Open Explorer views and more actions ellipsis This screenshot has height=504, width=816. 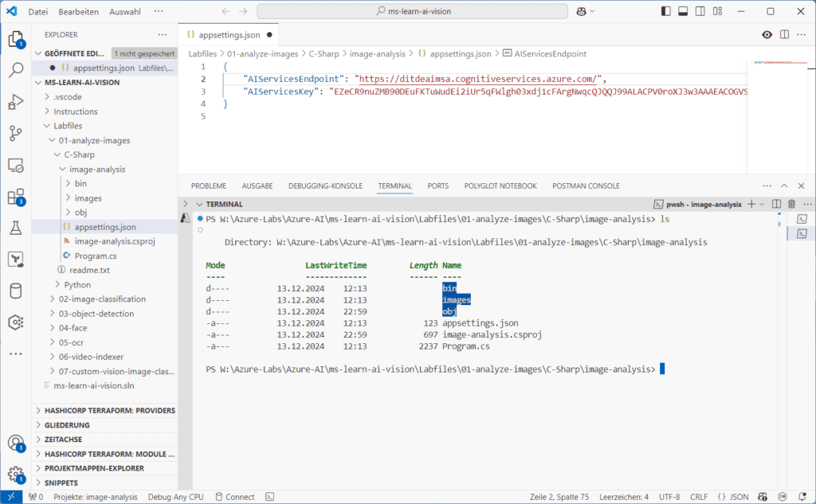(163, 35)
